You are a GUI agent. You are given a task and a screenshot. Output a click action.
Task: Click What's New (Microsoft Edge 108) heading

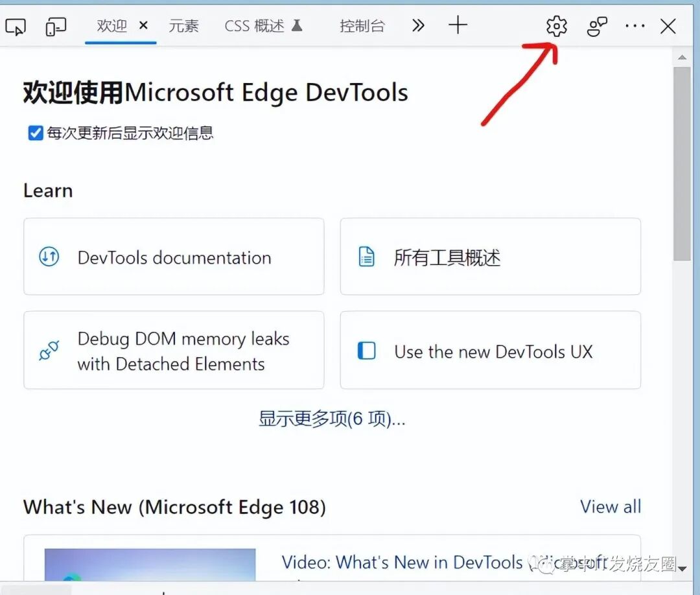click(174, 507)
